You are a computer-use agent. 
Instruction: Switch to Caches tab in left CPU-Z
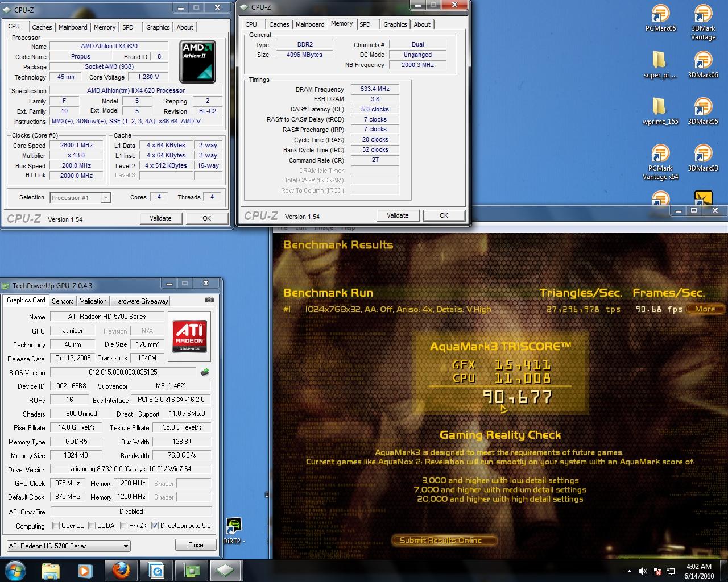42,27
